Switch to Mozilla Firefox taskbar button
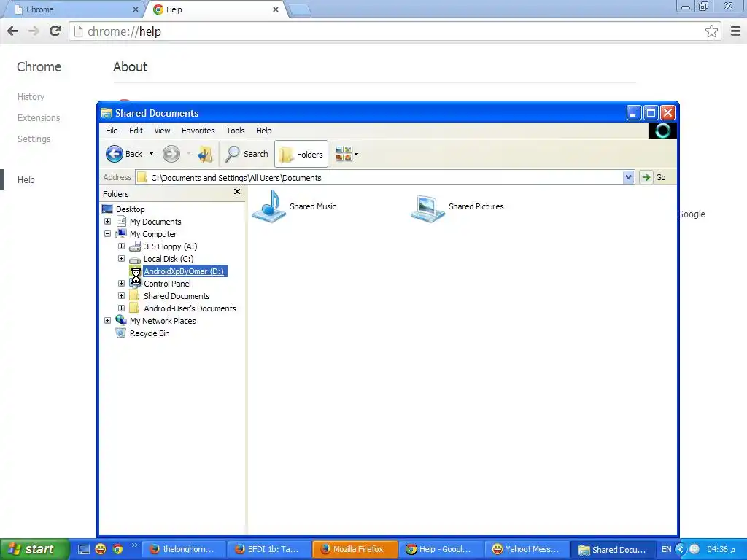747x560 pixels. pos(355,549)
